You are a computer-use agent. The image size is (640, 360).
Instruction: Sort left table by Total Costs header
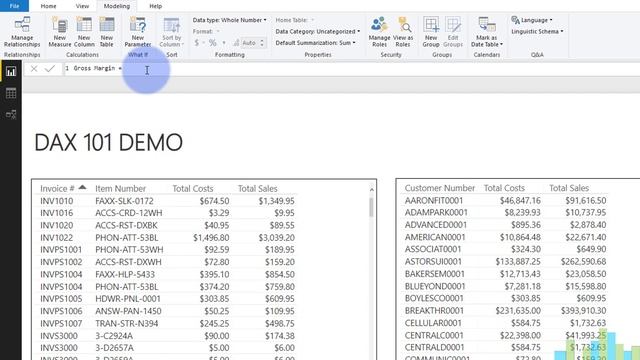pos(193,189)
